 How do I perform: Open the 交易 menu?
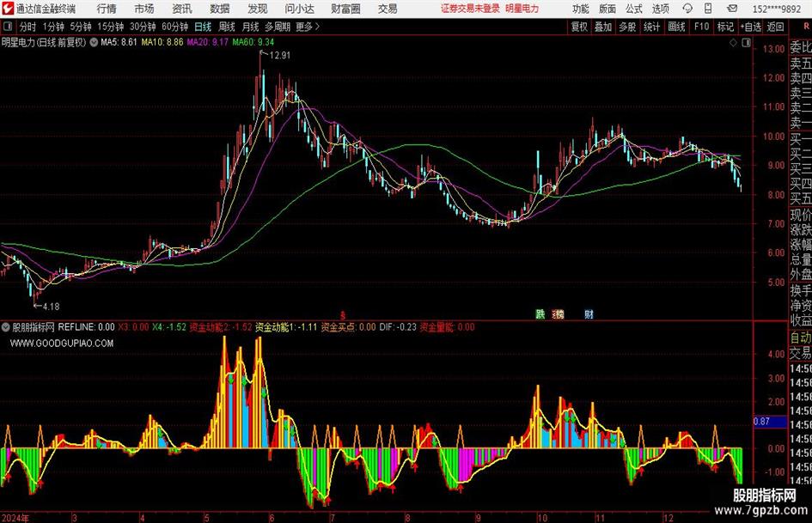[x=388, y=9]
